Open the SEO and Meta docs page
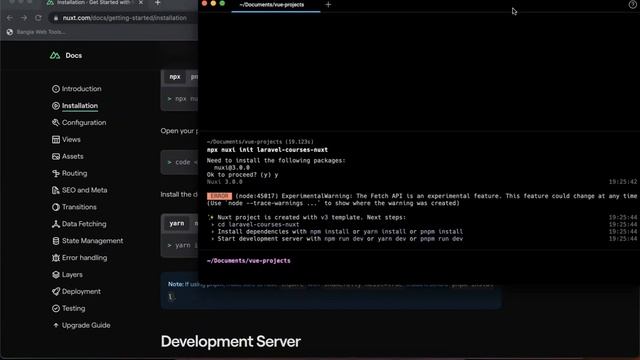 click(84, 190)
